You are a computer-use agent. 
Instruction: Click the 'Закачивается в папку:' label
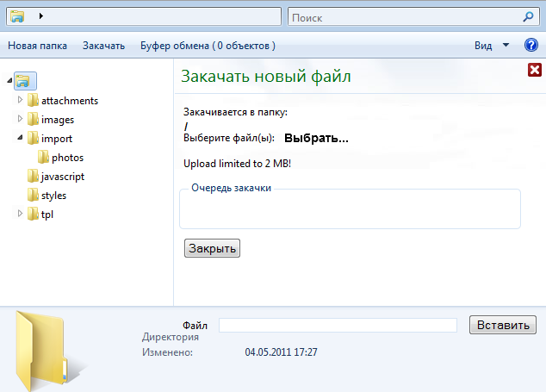235,112
